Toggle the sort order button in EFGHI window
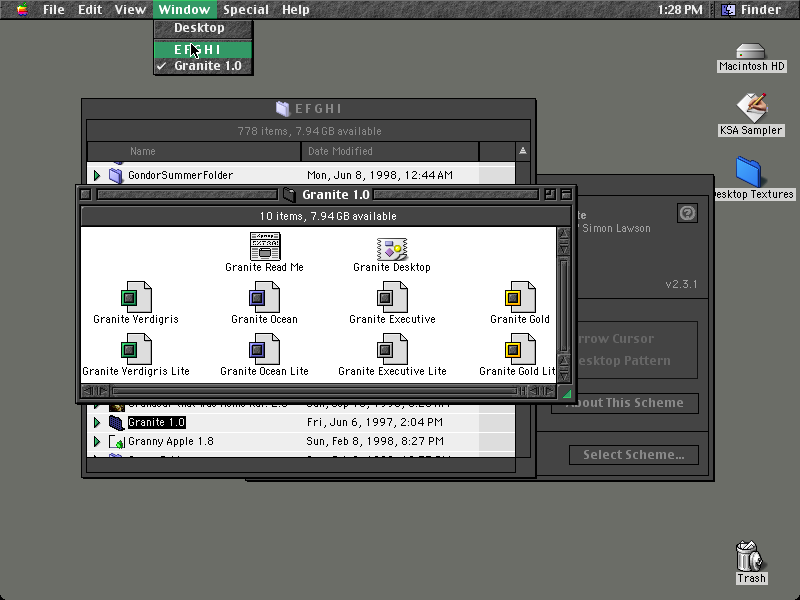 click(x=522, y=151)
